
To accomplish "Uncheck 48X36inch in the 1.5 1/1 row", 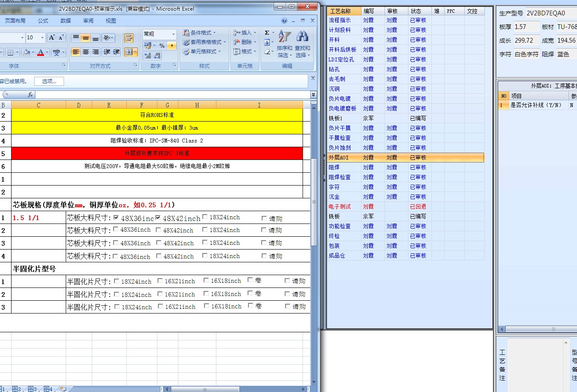I will (116, 218).
